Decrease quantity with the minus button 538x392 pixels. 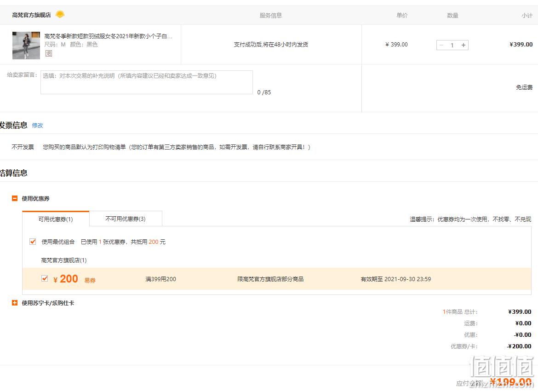pyautogui.click(x=441, y=45)
